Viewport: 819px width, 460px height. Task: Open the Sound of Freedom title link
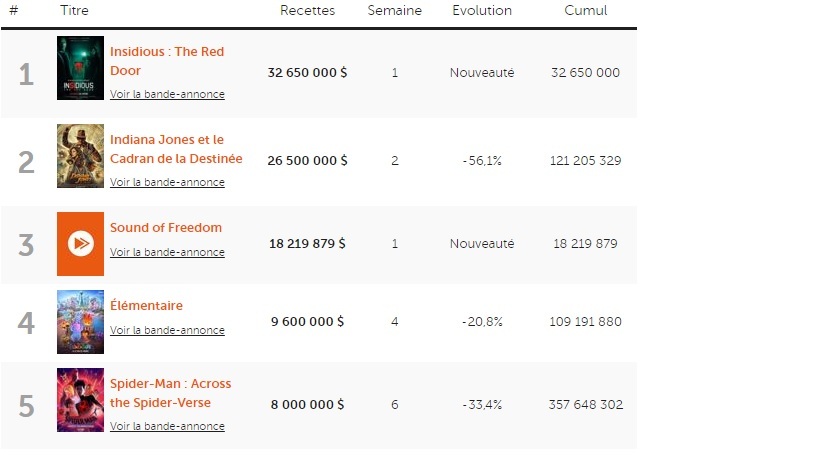coord(166,228)
